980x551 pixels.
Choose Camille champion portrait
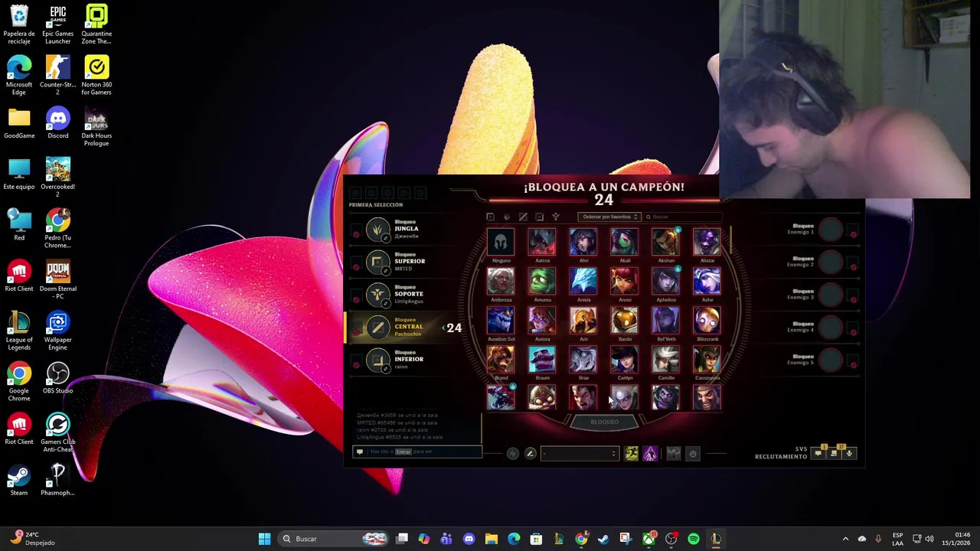tap(666, 360)
